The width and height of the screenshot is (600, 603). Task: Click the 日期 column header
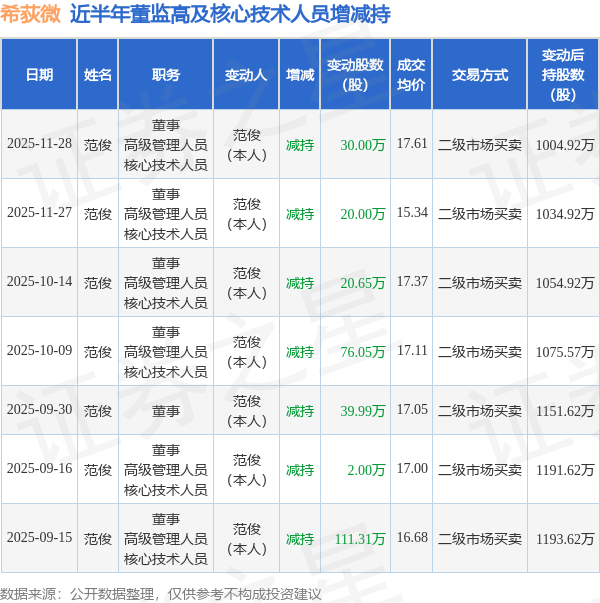point(39,75)
